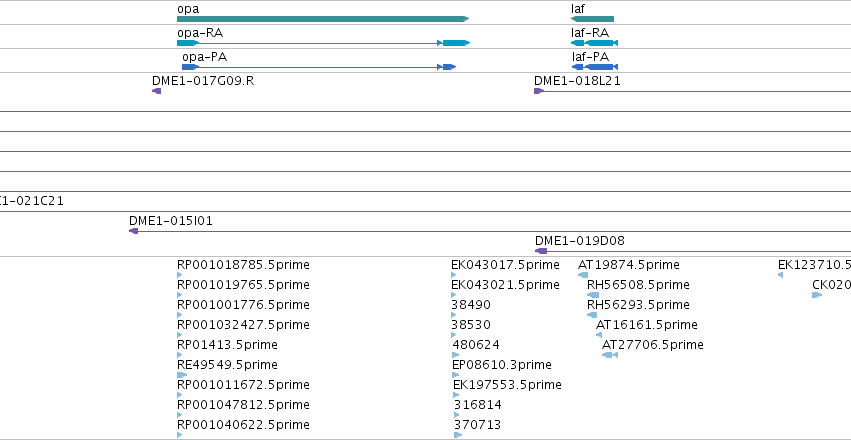Click the AT27706.5prime double arrow glyph
Image resolution: width=851 pixels, height=440 pixels.
(x=610, y=355)
